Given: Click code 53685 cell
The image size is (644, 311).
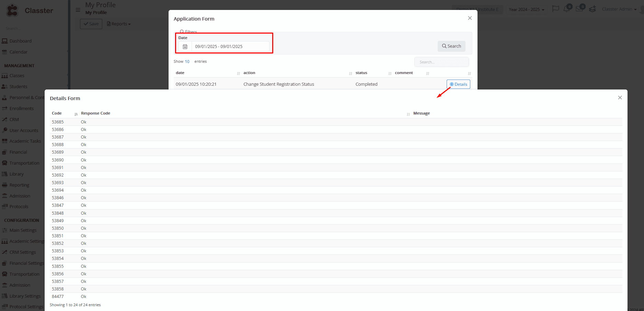Looking at the screenshot, I should [58, 122].
